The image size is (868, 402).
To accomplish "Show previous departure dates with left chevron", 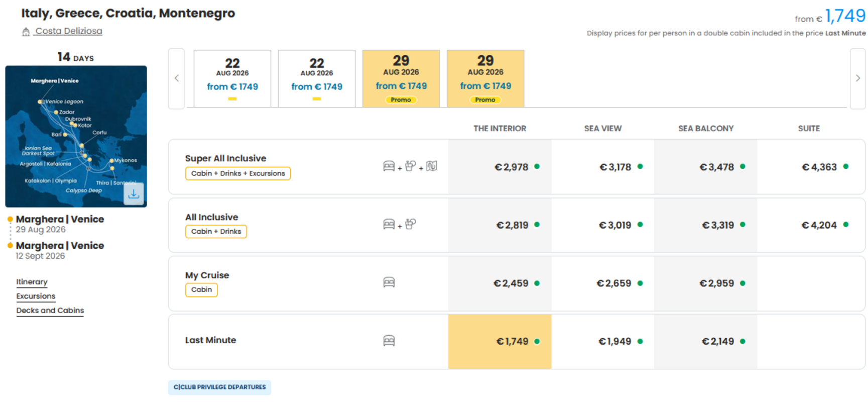I will [177, 78].
